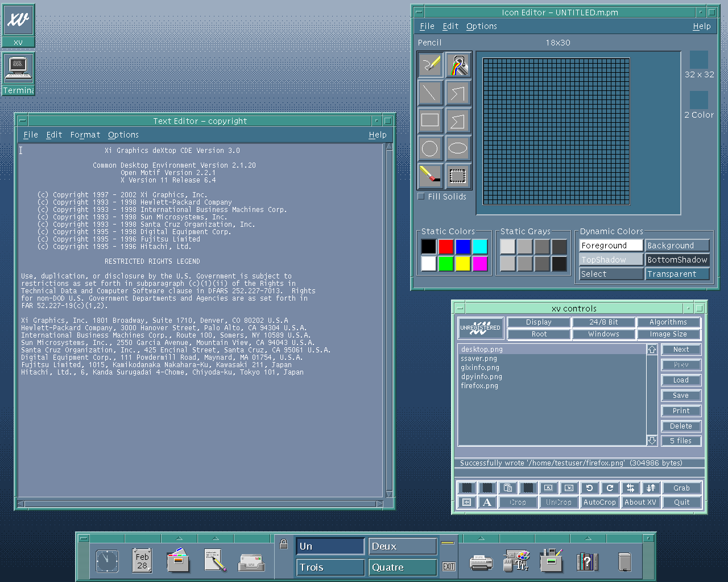Viewport: 728px width, 582px height.
Task: Switch to workspace Trois
Action: pyautogui.click(x=330, y=567)
